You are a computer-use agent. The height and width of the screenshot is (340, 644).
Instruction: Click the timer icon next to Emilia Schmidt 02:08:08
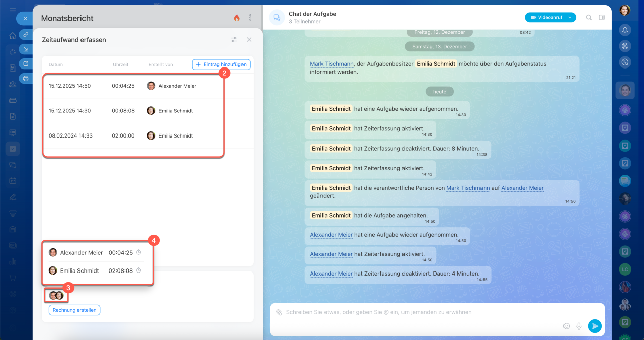click(139, 270)
